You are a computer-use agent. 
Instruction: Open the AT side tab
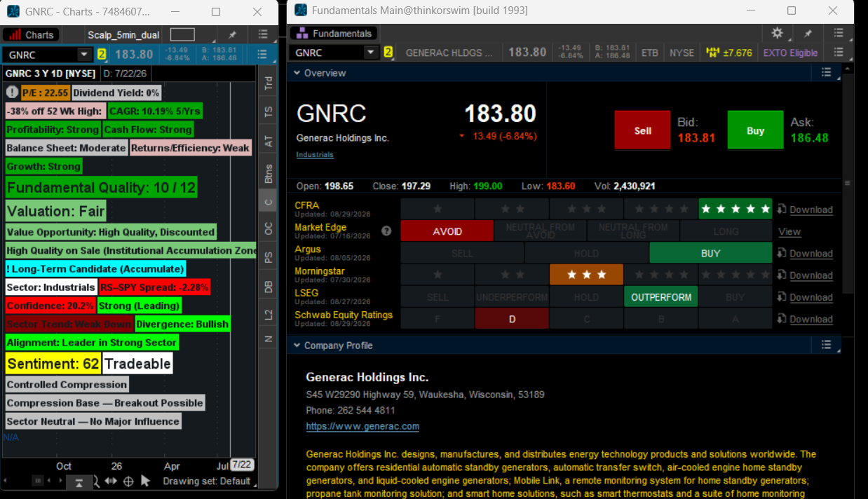click(268, 141)
